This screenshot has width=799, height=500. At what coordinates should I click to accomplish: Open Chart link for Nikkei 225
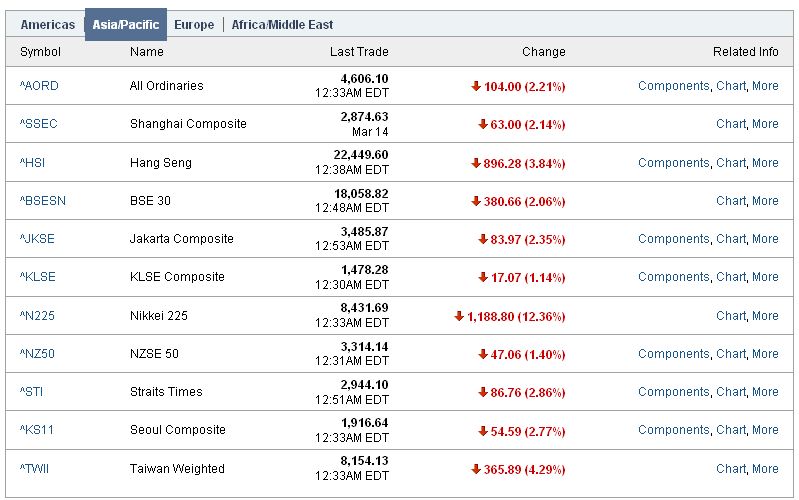[x=731, y=315]
